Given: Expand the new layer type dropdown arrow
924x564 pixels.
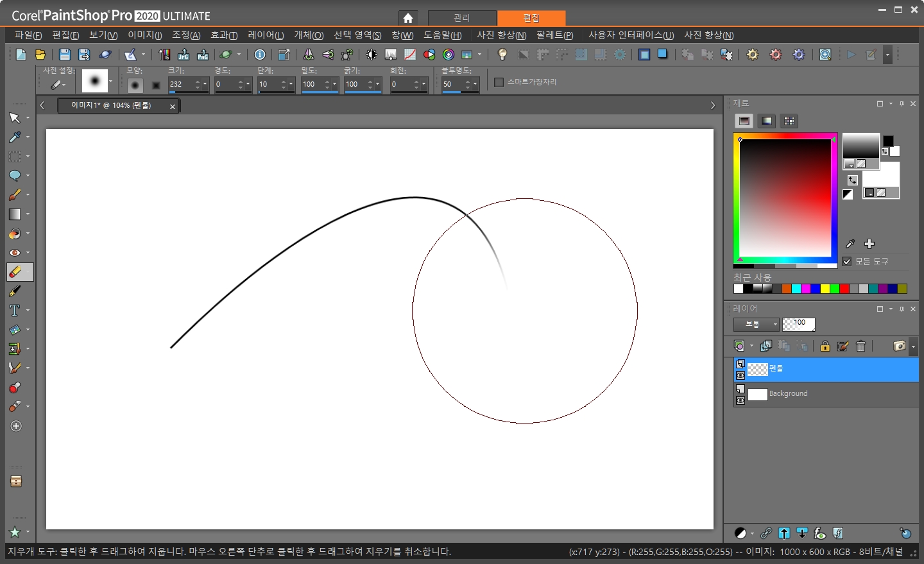Looking at the screenshot, I should tap(751, 346).
